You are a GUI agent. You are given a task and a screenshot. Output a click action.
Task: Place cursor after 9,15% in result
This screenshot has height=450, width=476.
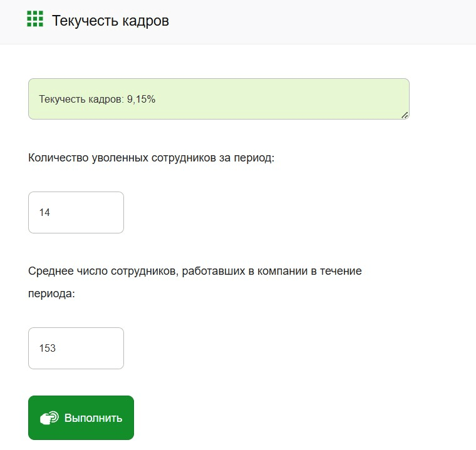[x=156, y=100]
